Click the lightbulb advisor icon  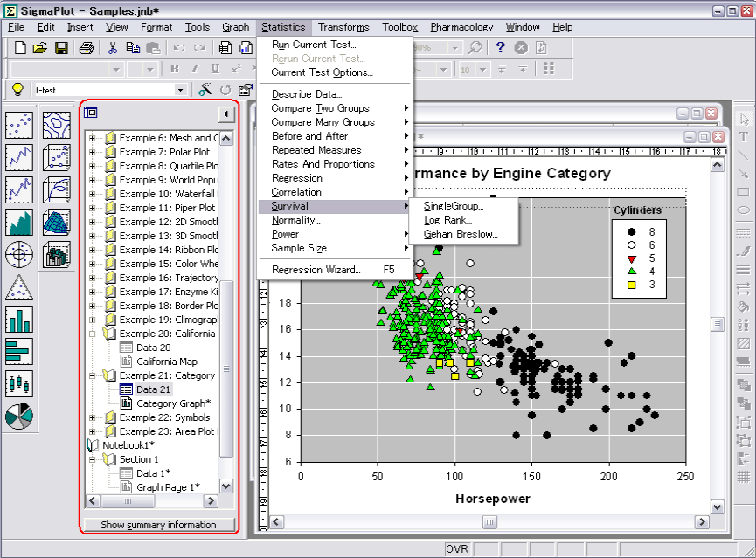[x=16, y=89]
